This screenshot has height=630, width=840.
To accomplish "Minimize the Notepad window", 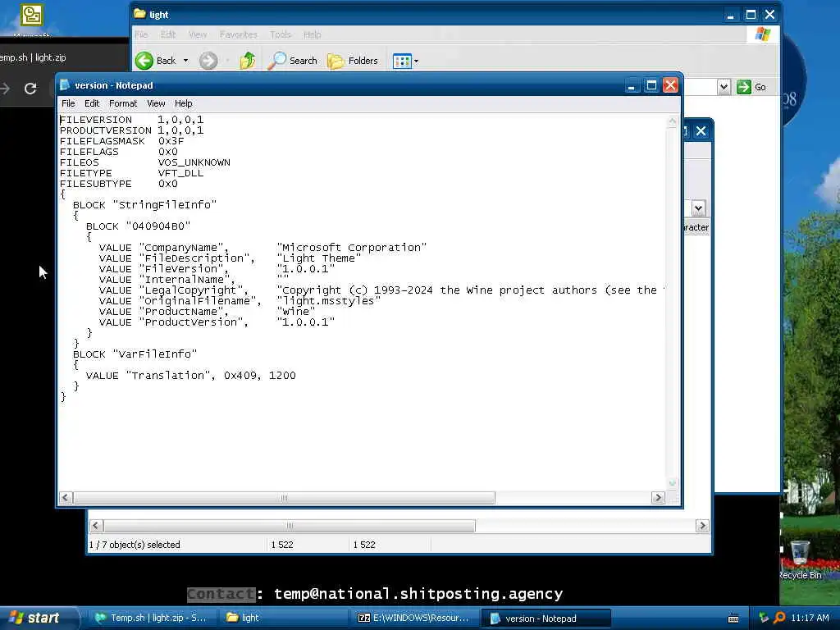I will (632, 85).
